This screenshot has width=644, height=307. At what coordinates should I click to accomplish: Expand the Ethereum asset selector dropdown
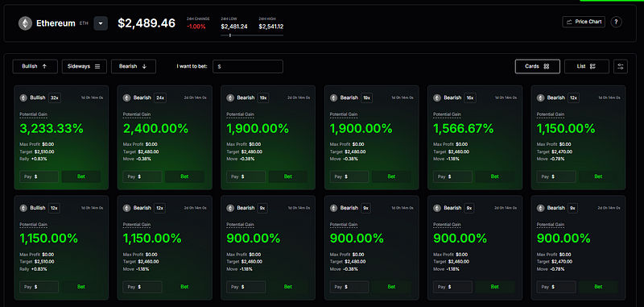(101, 23)
